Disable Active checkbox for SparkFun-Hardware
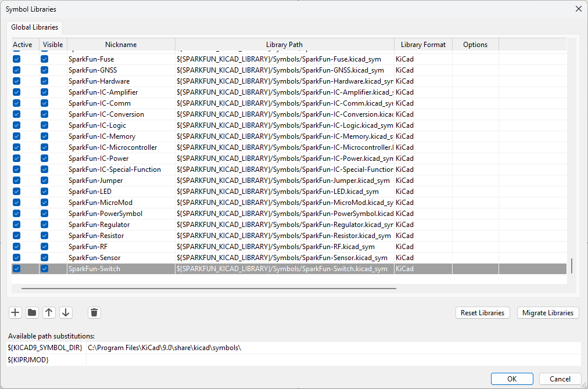This screenshot has height=389, width=588. 16,81
